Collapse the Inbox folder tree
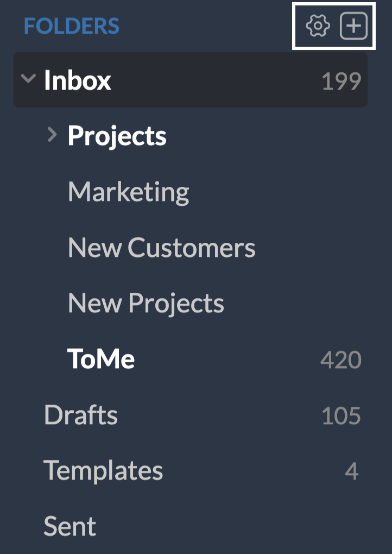This screenshot has width=392, height=554. click(28, 79)
